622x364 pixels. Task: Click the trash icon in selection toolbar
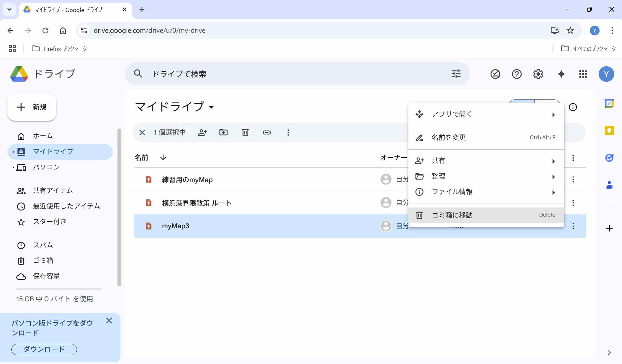pos(245,132)
